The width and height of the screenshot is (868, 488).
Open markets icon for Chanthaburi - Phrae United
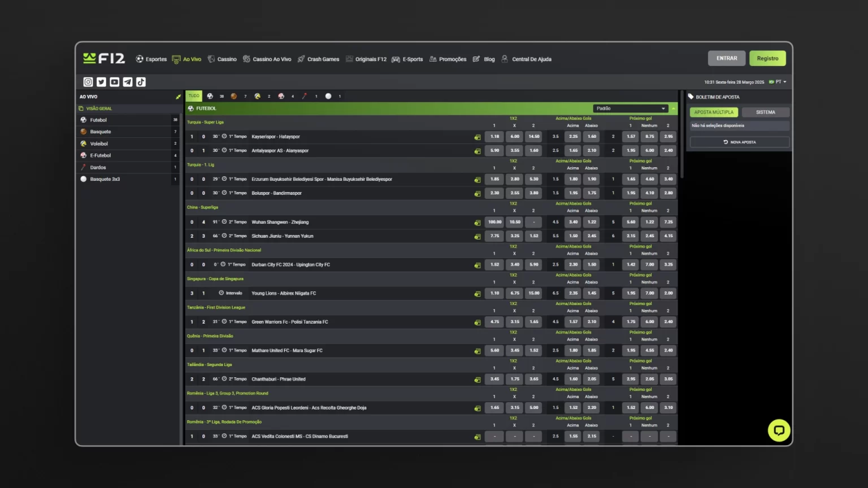click(478, 380)
